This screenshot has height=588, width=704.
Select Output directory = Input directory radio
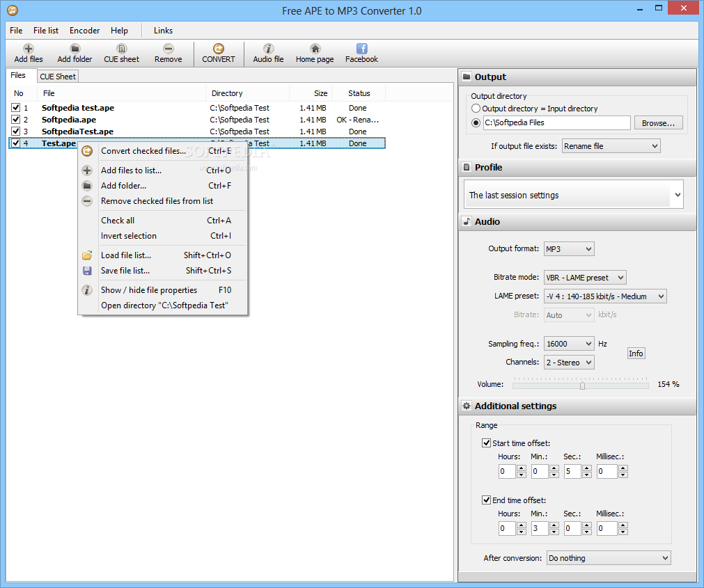click(476, 109)
